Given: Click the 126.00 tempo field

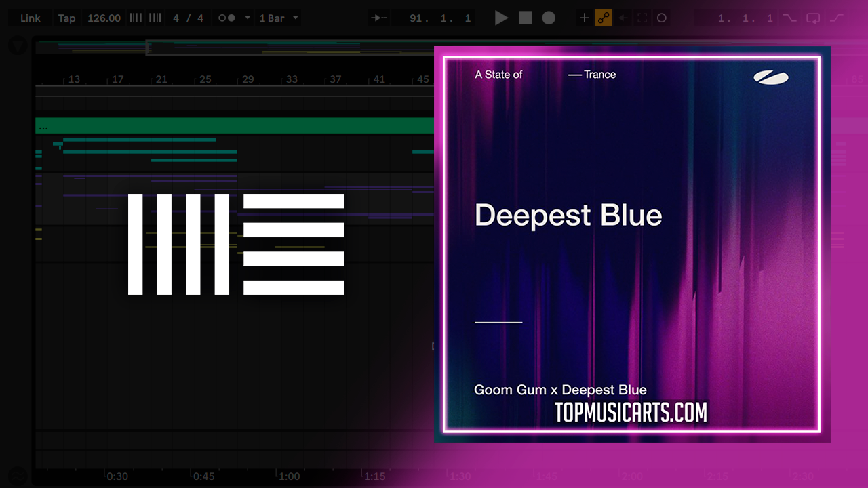Looking at the screenshot, I should pos(104,18).
